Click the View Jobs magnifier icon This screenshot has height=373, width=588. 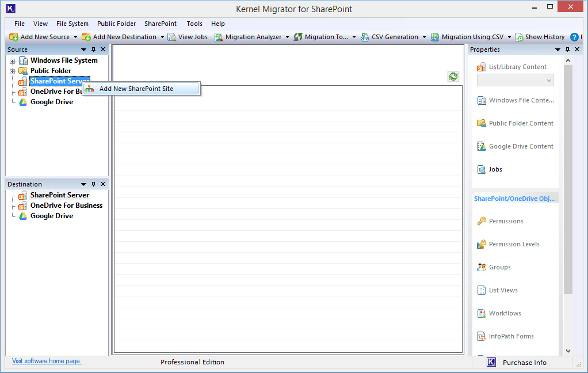pyautogui.click(x=171, y=37)
